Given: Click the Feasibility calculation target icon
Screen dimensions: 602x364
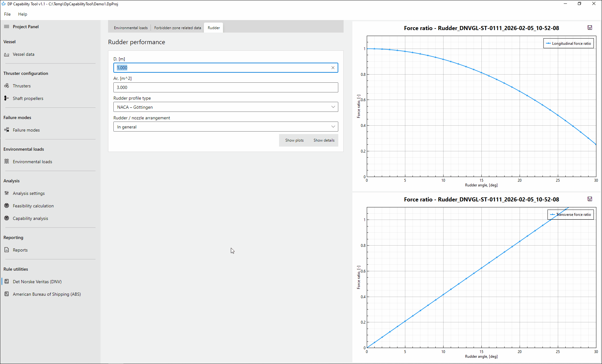Looking at the screenshot, I should point(7,206).
